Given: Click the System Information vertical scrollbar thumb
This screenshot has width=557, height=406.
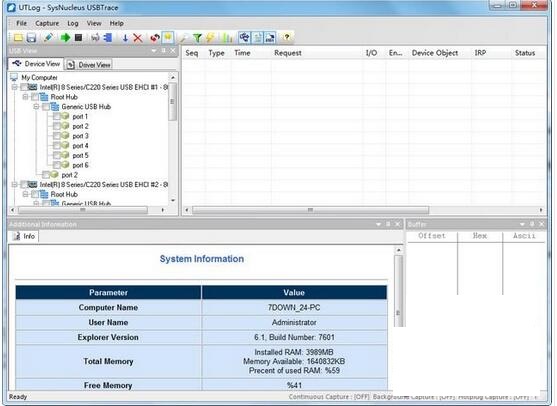Looking at the screenshot, I should click(398, 291).
